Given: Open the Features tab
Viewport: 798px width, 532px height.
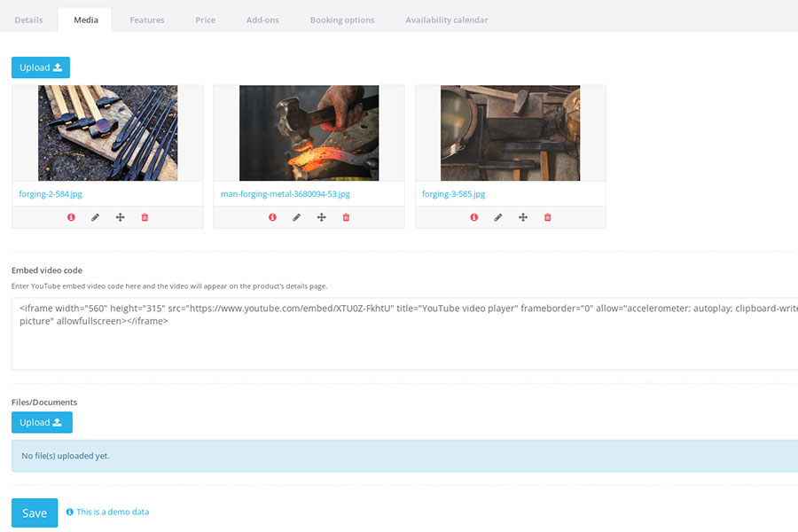Looking at the screenshot, I should (147, 20).
